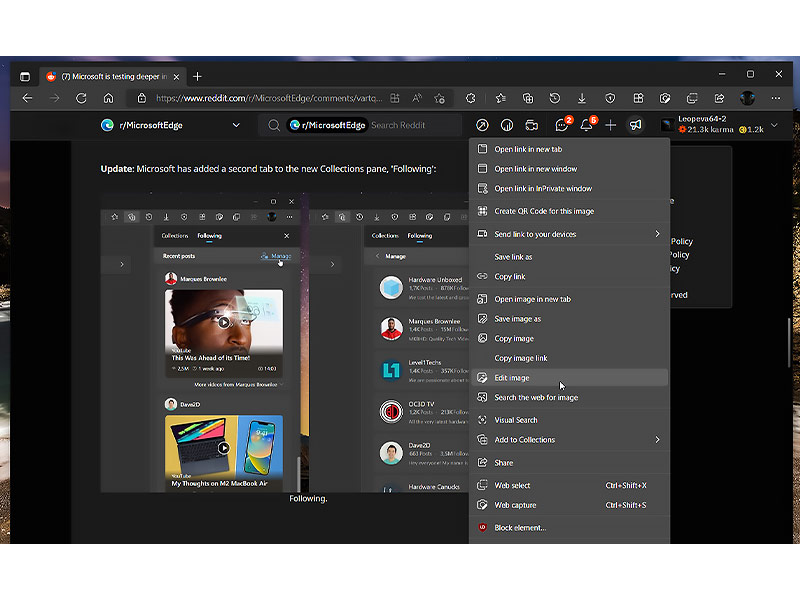The width and height of the screenshot is (800, 600).
Task: Select Open link in new window
Action: [x=569, y=169]
